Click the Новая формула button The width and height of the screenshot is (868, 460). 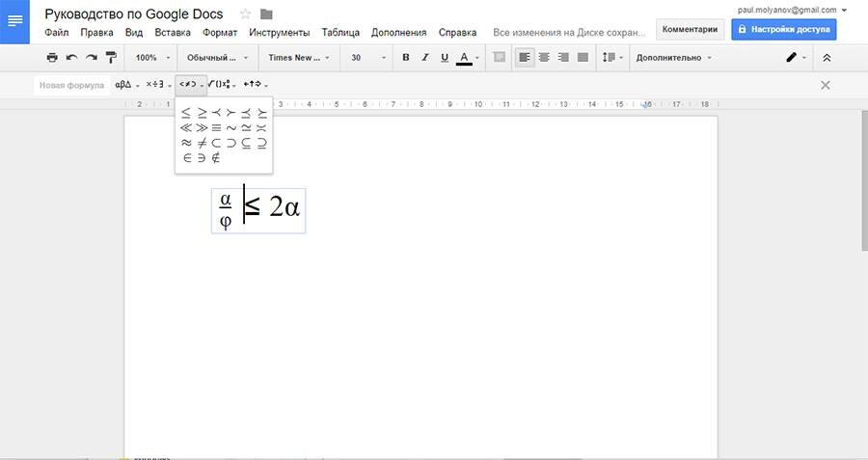(x=71, y=85)
